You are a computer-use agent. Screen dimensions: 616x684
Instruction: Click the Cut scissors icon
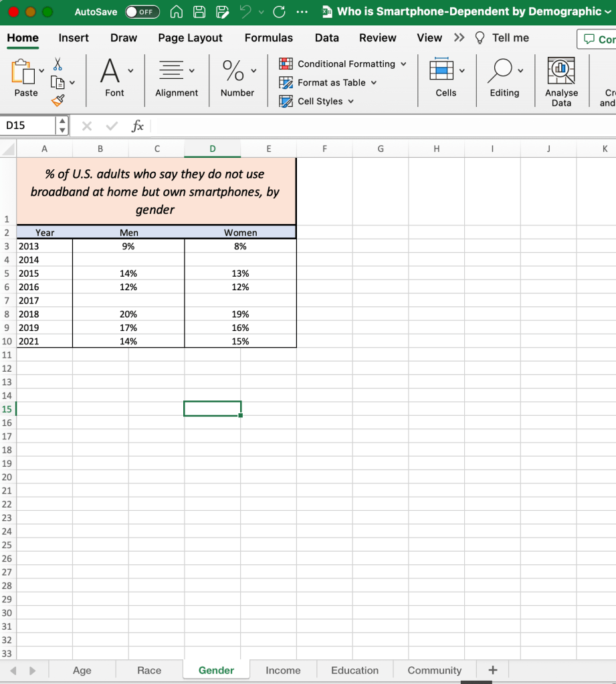coord(58,64)
